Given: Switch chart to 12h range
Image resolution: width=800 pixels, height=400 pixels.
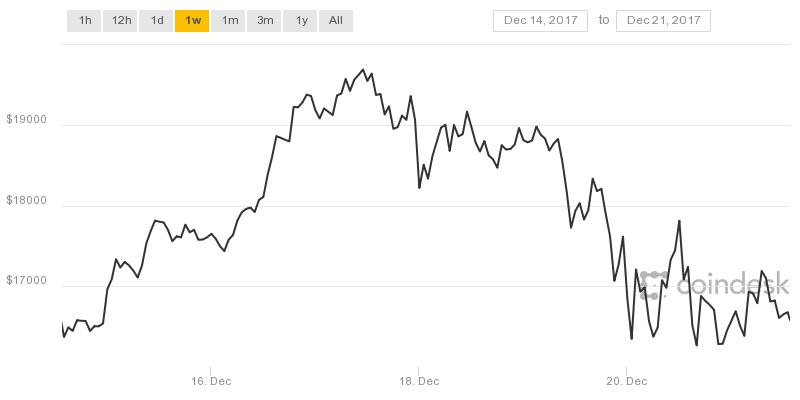Looking at the screenshot, I should tap(121, 20).
